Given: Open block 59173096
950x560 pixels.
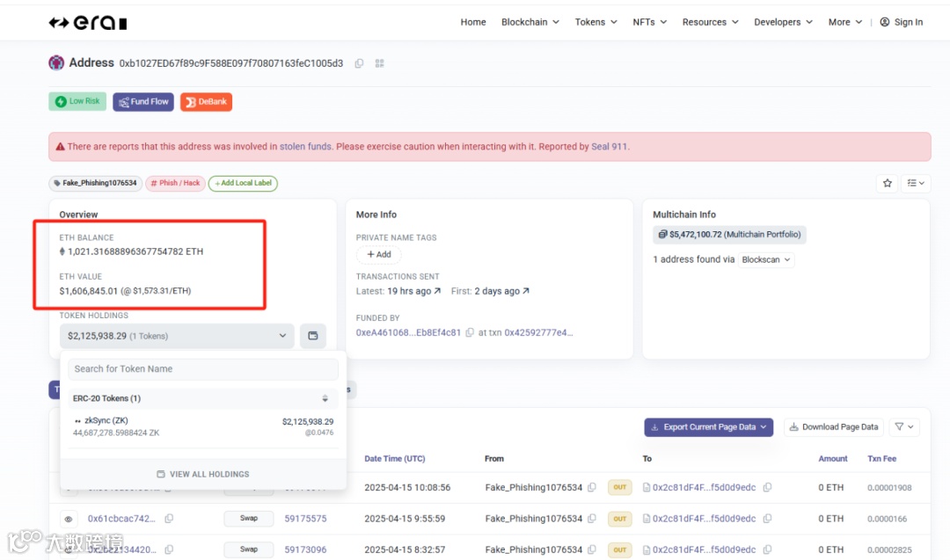Looking at the screenshot, I should (305, 549).
